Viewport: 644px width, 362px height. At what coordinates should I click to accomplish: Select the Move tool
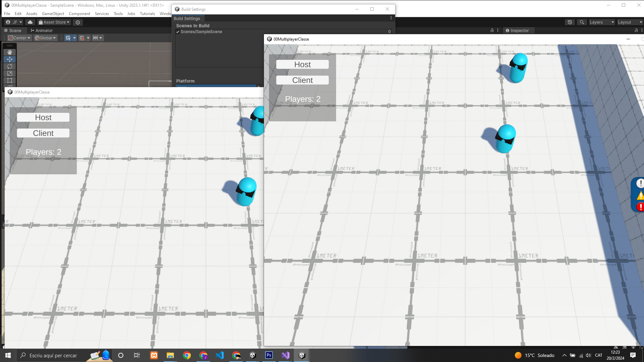(9, 59)
